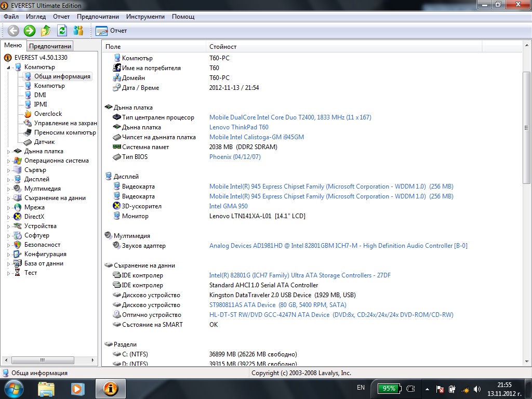Expand the Конфигурация tree node

[8, 255]
